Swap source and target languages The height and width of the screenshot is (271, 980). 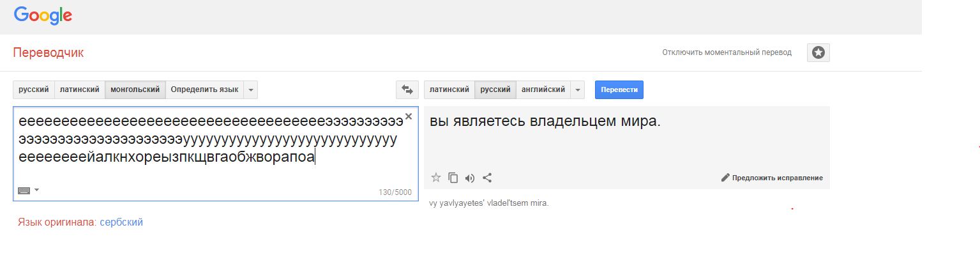pyautogui.click(x=407, y=89)
